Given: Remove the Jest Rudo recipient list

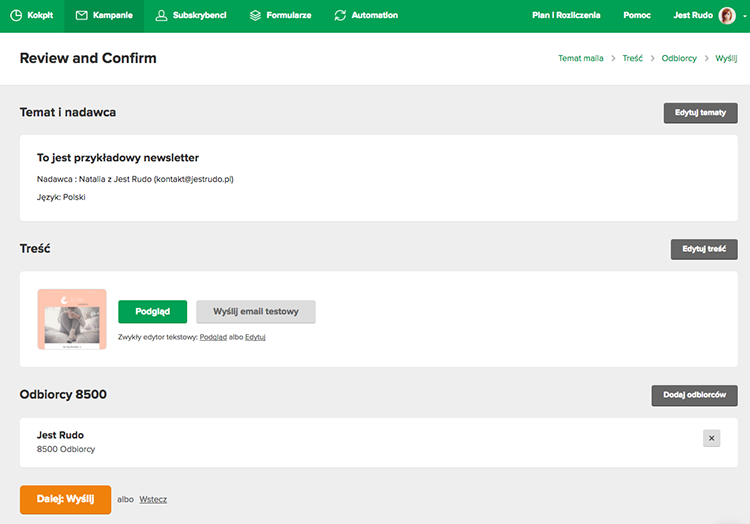Looking at the screenshot, I should click(711, 438).
